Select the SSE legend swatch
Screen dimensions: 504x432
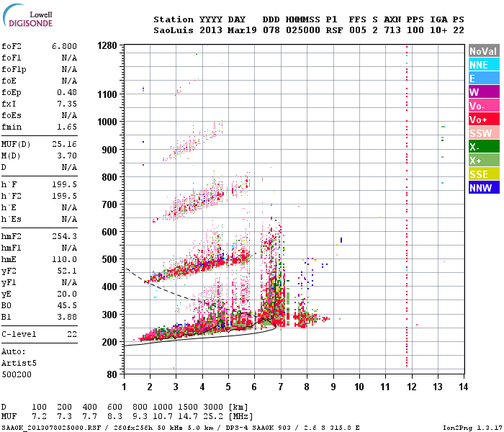[484, 174]
